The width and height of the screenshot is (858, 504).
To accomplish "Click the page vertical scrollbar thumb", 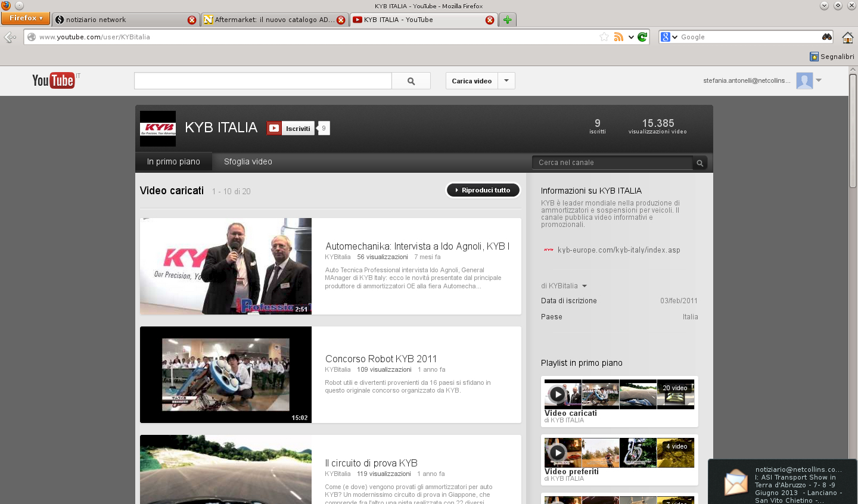I will 853,131.
